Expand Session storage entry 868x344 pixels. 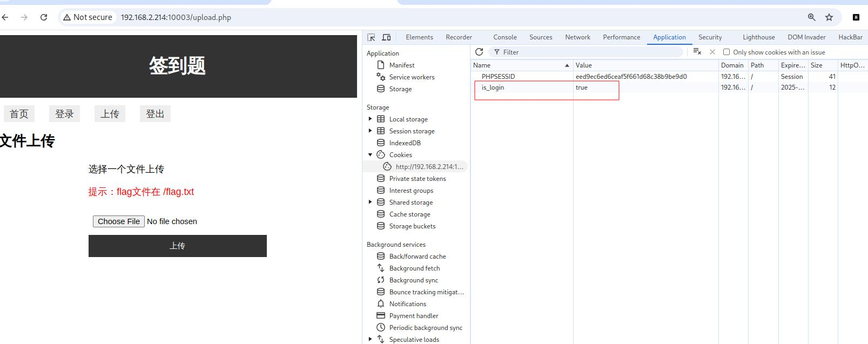tap(370, 131)
